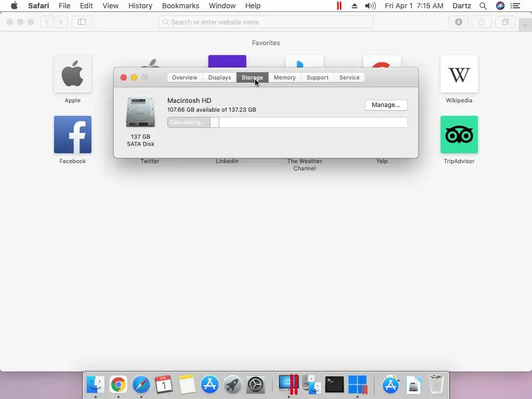Open the Apple menu in the menu bar

click(14, 6)
